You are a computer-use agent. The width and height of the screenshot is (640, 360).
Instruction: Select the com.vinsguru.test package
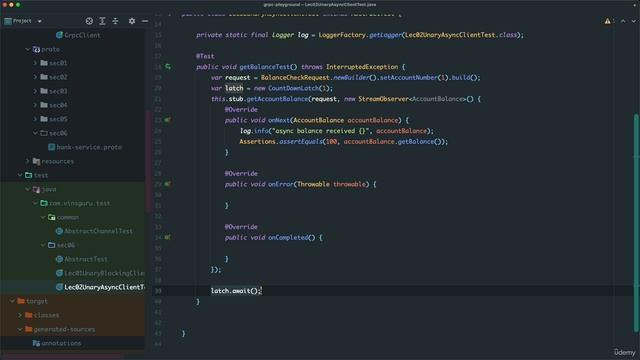click(x=75, y=203)
